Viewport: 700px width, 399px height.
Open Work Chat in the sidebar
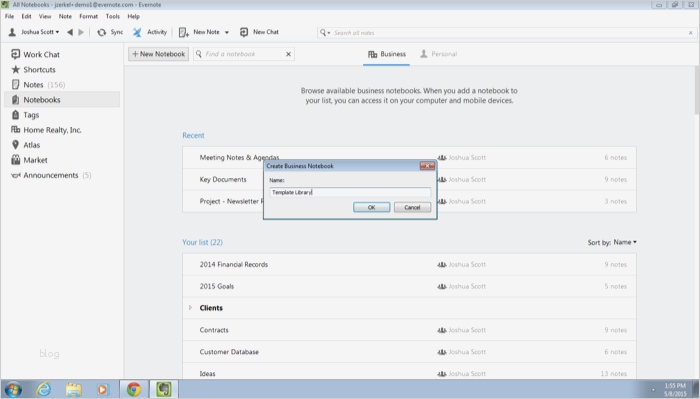36,54
